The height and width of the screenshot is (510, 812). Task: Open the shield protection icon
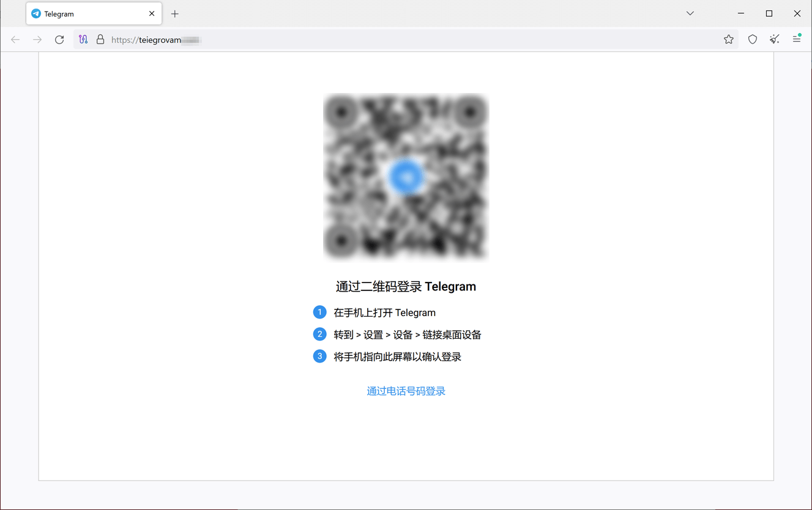pyautogui.click(x=753, y=40)
